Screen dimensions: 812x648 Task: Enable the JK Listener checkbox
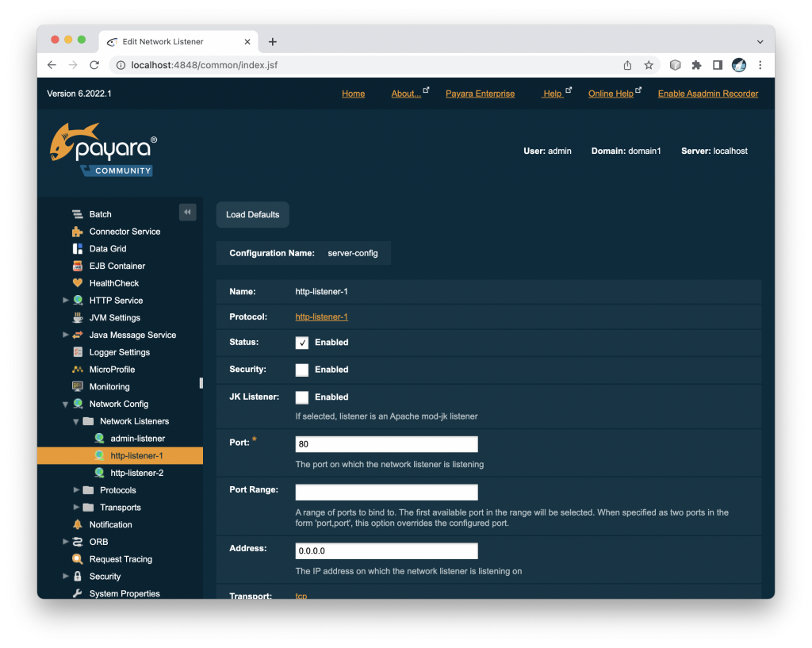pos(302,397)
